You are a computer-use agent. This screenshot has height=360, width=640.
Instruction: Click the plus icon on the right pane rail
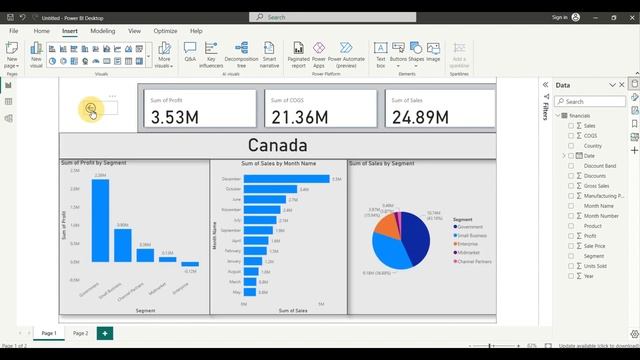(634, 151)
